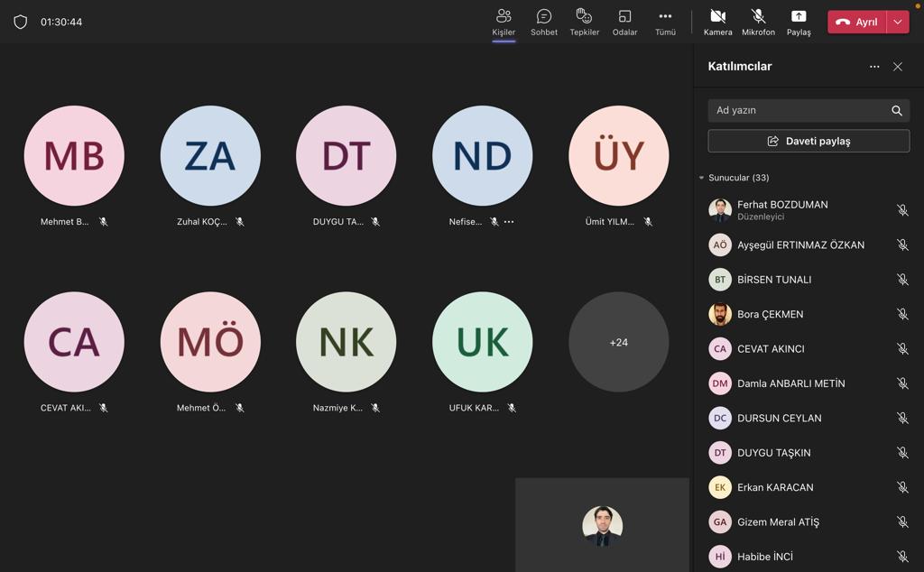Image resolution: width=924 pixels, height=572 pixels.
Task: Click the ND avatar tile
Action: pos(482,155)
